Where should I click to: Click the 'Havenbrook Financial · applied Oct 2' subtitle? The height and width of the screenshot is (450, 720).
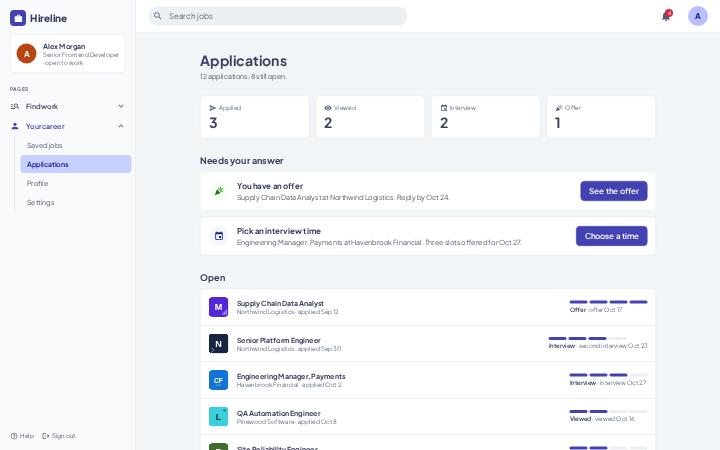coord(289,385)
